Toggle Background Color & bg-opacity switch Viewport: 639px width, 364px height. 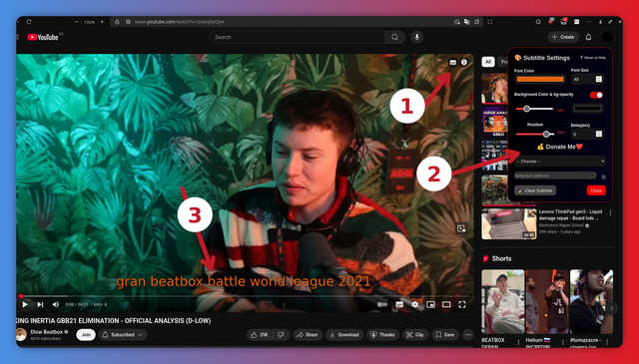[x=596, y=95]
